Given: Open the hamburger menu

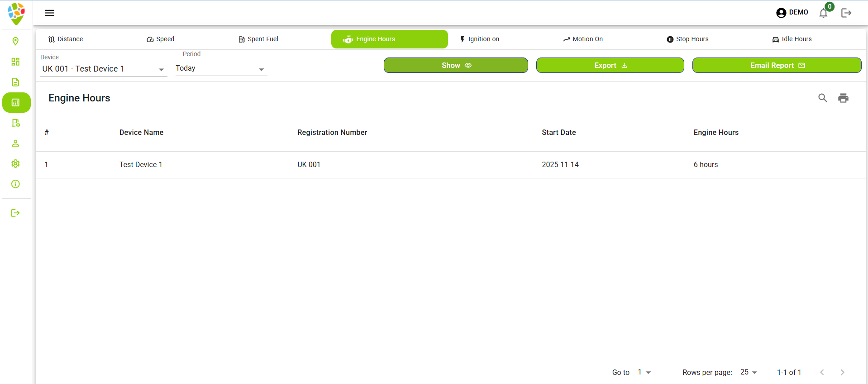Looking at the screenshot, I should (49, 13).
